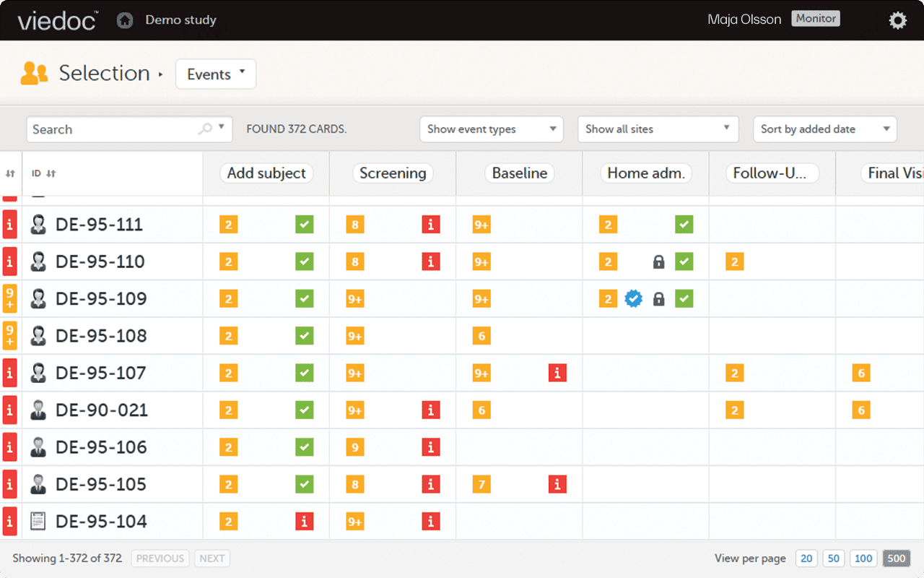Open the Events dropdown
Screen dimensions: 924x578
point(216,74)
